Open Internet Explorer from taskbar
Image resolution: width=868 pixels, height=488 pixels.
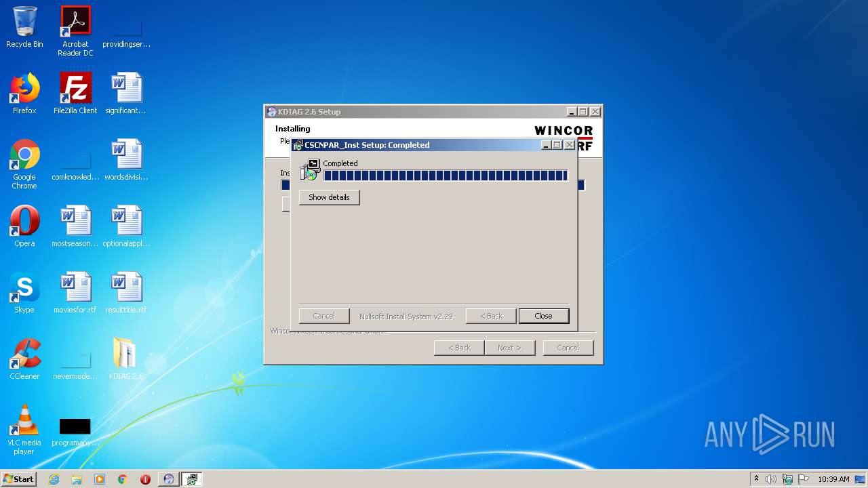click(54, 479)
